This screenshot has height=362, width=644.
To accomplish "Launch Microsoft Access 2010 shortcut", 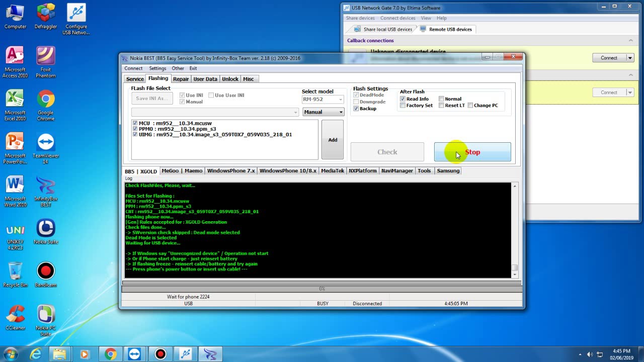I will [15, 62].
